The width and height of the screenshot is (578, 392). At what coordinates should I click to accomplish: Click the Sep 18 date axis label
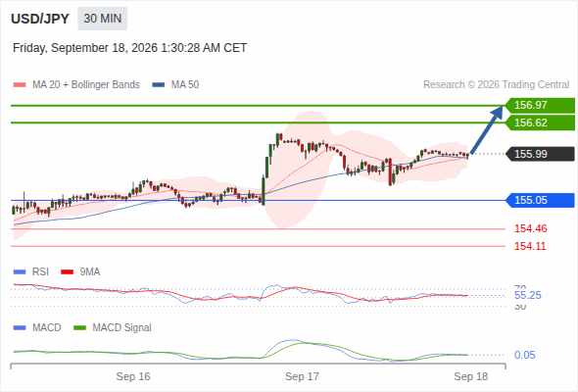(471, 376)
